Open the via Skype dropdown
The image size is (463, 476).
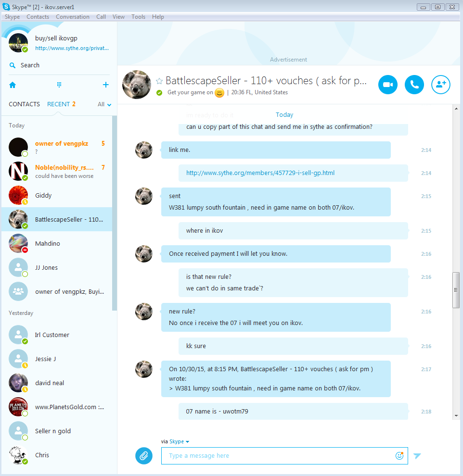pos(179,441)
